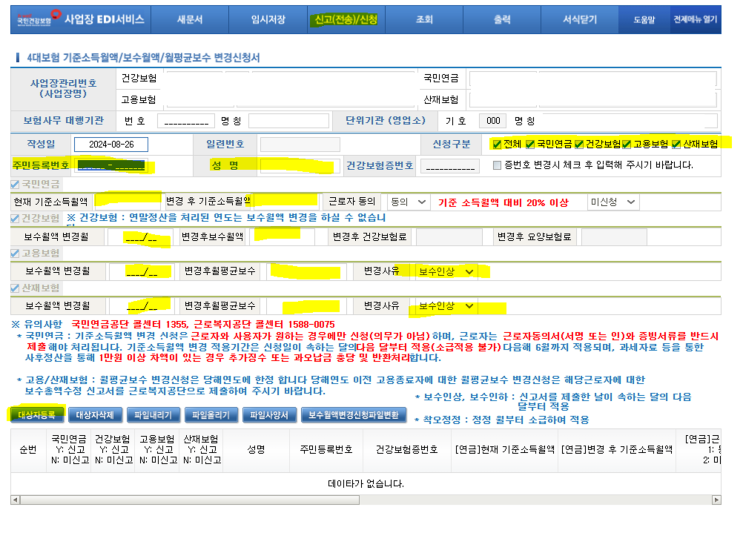Click the 파일내리기 button
The height and width of the screenshot is (533, 743).
point(153,415)
